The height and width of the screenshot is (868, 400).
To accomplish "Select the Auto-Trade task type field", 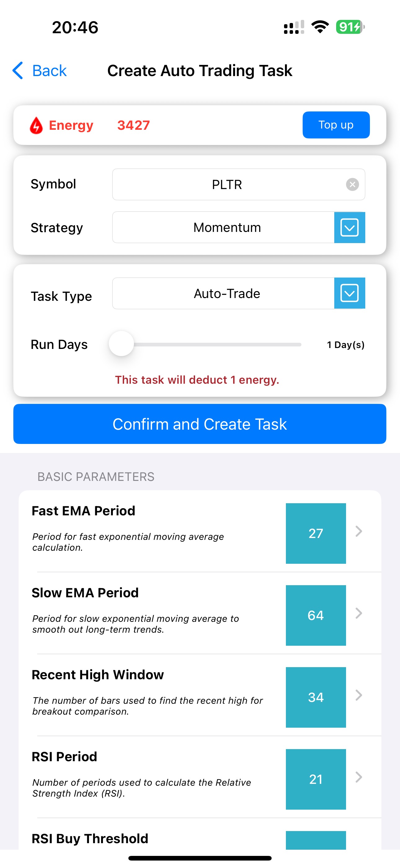I will click(224, 293).
